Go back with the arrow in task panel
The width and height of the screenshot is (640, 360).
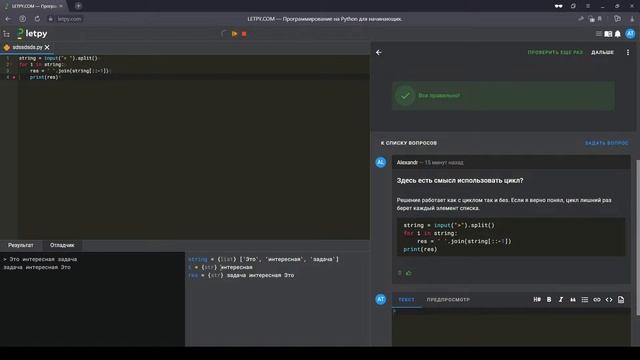(379, 52)
